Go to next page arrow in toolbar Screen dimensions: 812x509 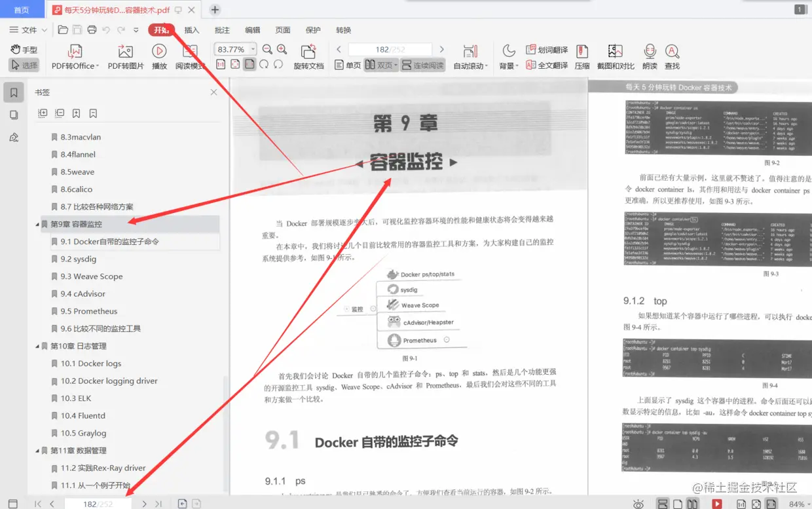tap(441, 49)
